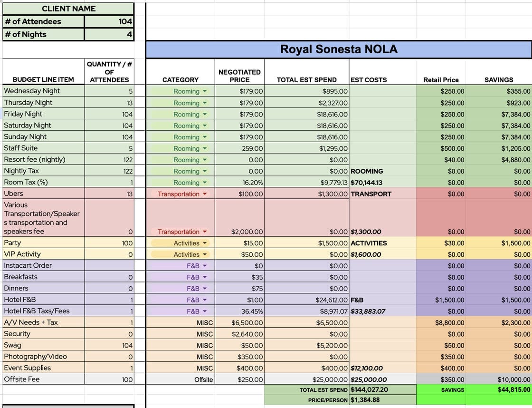Open the Staff Suite Rooming category dropdown
This screenshot has width=532, height=408.
coord(205,148)
